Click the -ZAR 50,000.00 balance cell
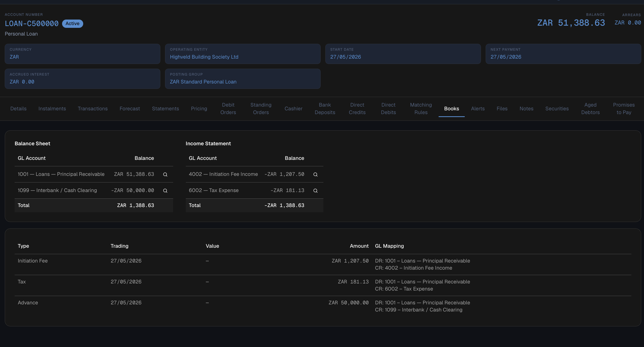Image resolution: width=644 pixels, height=347 pixels. coord(132,190)
